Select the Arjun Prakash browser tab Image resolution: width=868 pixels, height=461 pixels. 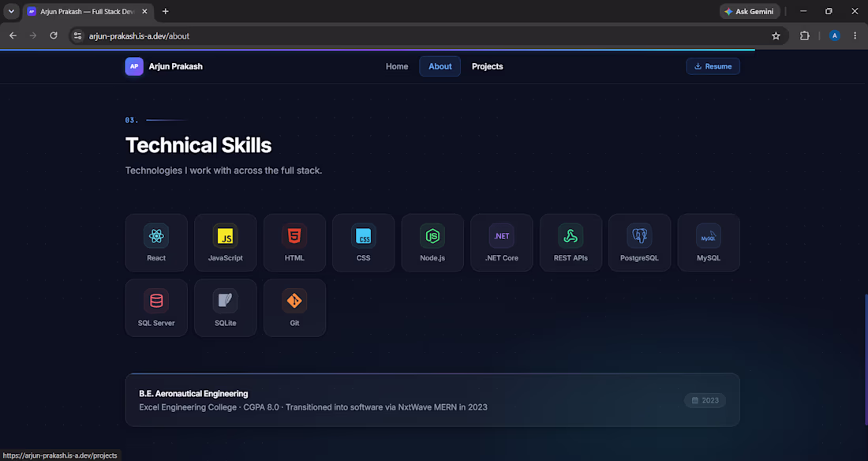click(88, 12)
